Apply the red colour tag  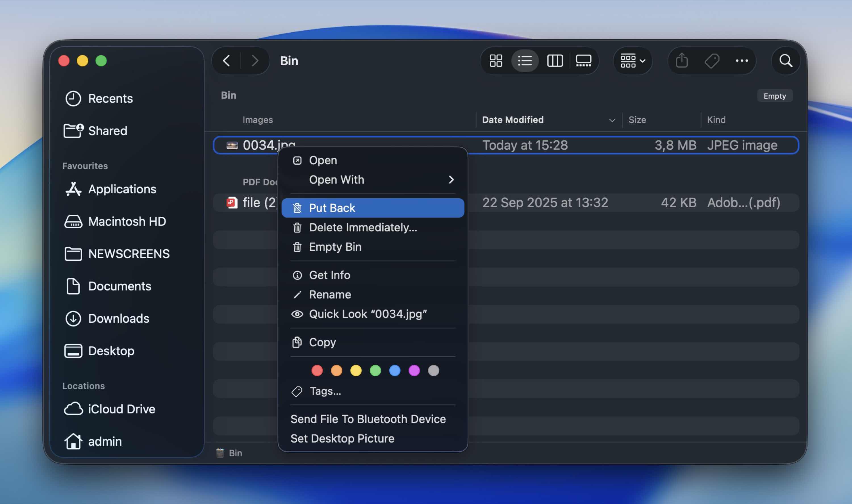(x=317, y=371)
